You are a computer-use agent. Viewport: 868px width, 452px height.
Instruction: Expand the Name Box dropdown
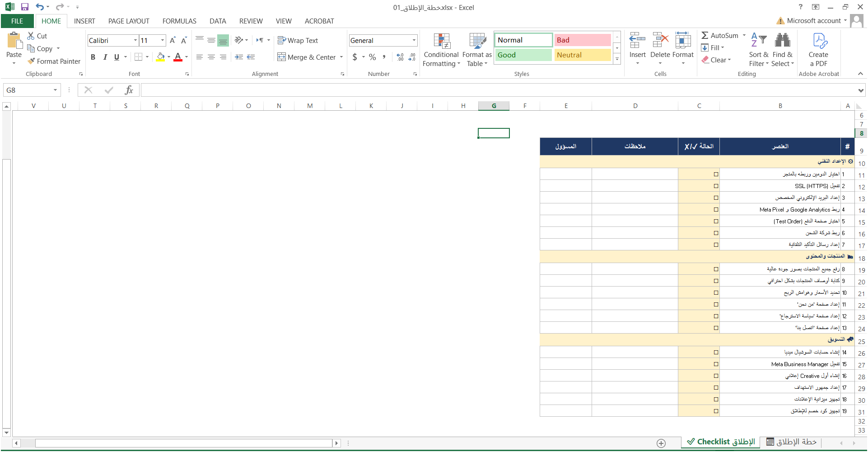pyautogui.click(x=55, y=90)
